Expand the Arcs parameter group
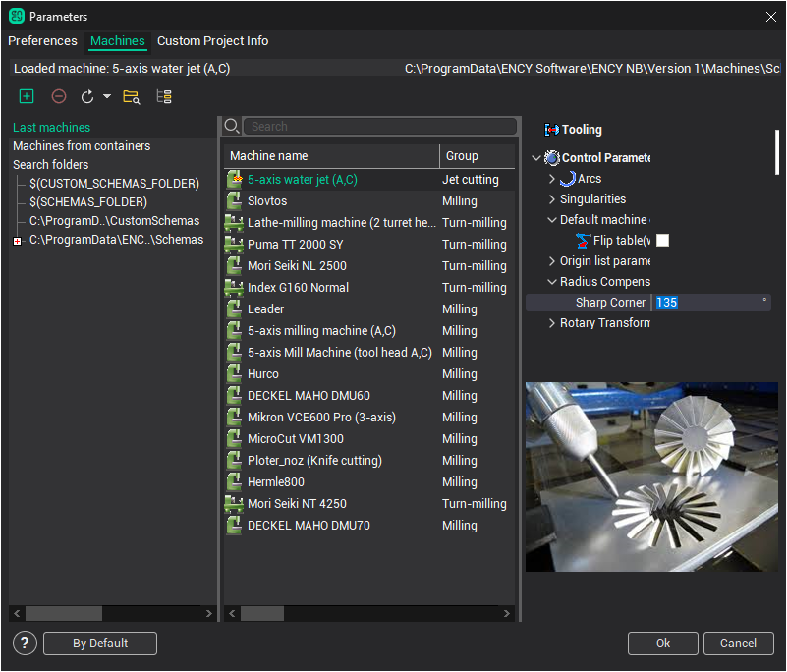Image resolution: width=787 pixels, height=672 pixels. (x=552, y=179)
